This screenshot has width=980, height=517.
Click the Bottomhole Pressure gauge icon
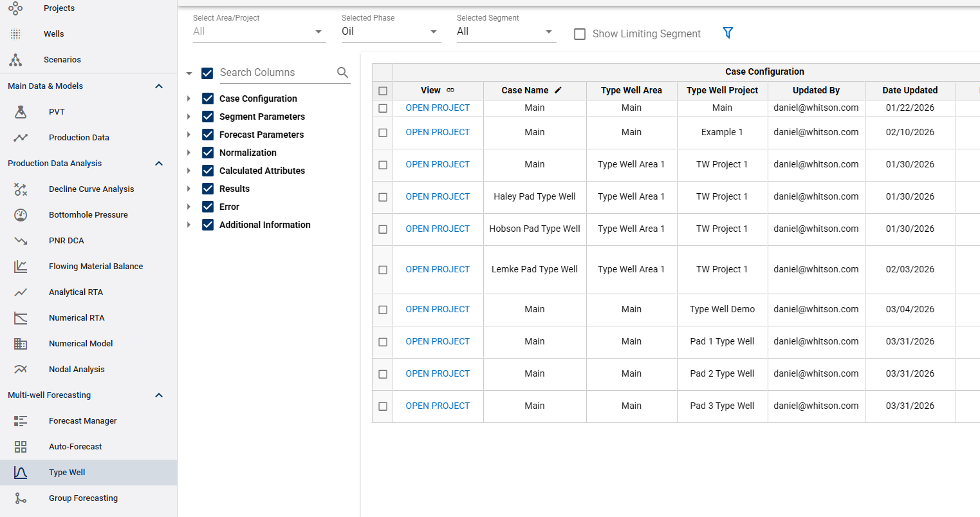(x=21, y=215)
